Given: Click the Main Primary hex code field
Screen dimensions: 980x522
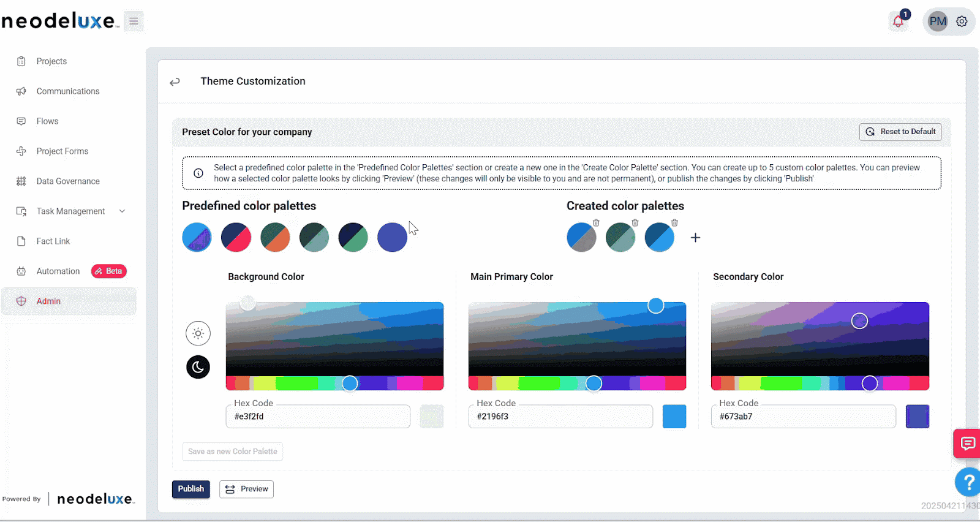Looking at the screenshot, I should tap(560, 417).
